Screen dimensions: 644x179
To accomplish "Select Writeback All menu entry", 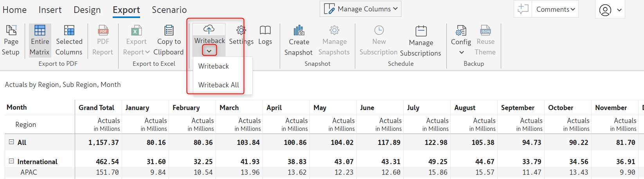I will (x=218, y=85).
